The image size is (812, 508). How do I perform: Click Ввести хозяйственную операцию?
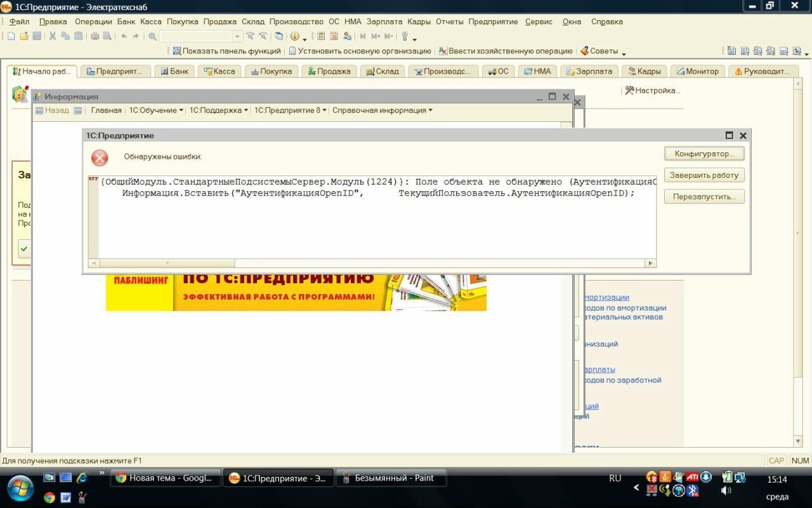(505, 51)
